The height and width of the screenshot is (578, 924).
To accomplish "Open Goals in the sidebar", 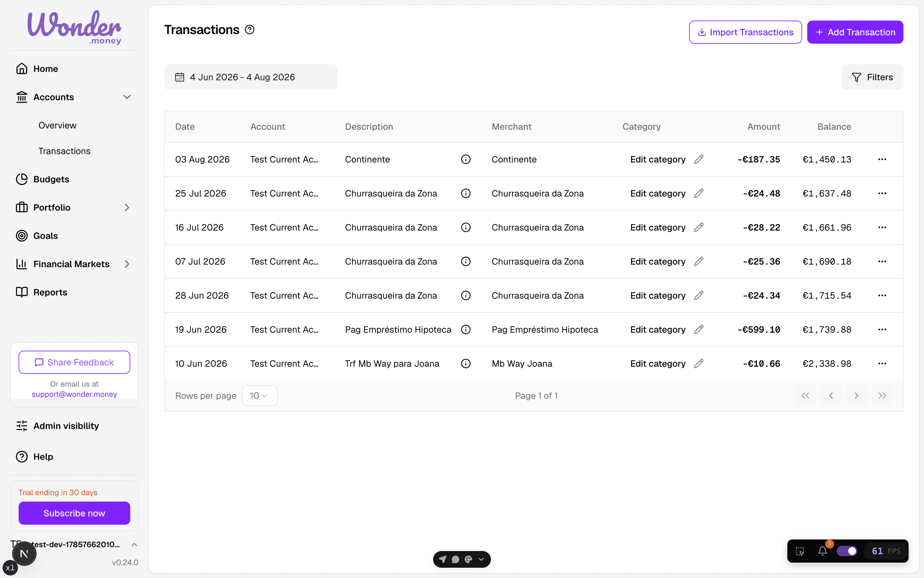I will (x=46, y=236).
